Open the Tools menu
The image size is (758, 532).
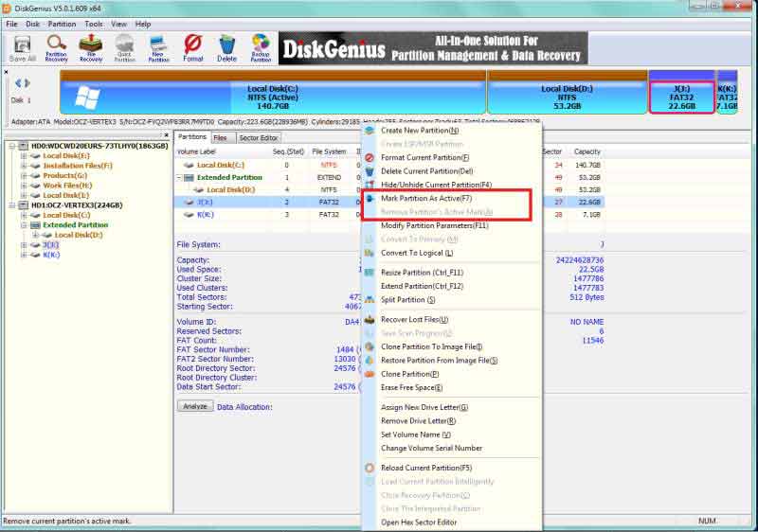[94, 24]
